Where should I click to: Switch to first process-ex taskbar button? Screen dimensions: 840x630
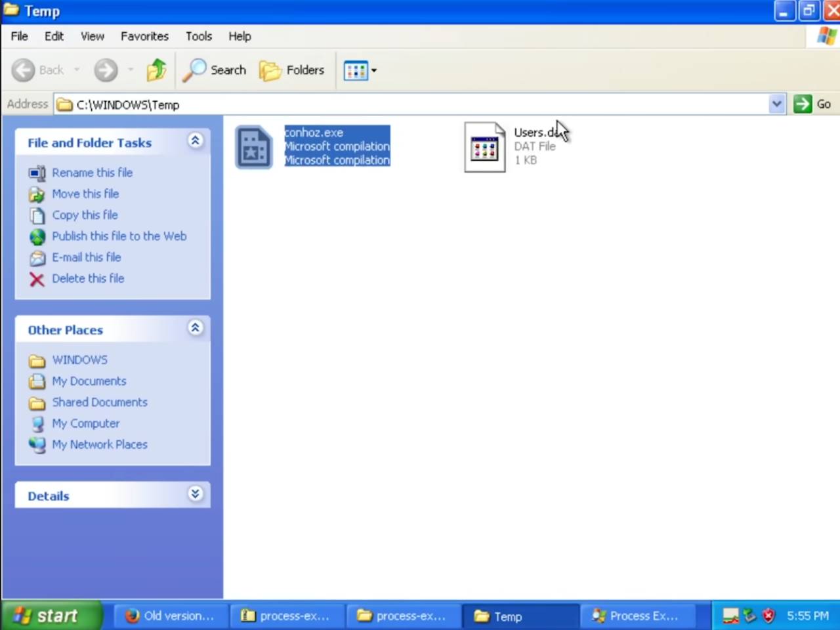tap(287, 616)
